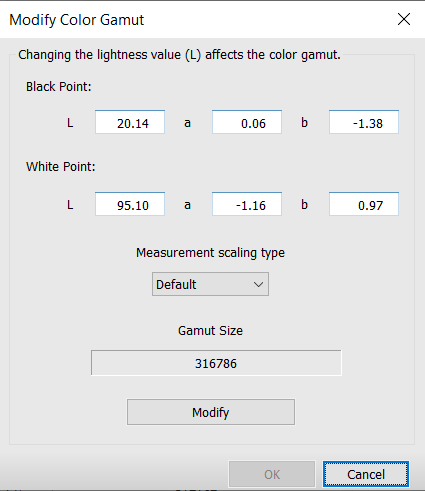Viewport: 425px width, 491px height.
Task: Focus the White Point b field showing 0.97
Action: (x=364, y=204)
